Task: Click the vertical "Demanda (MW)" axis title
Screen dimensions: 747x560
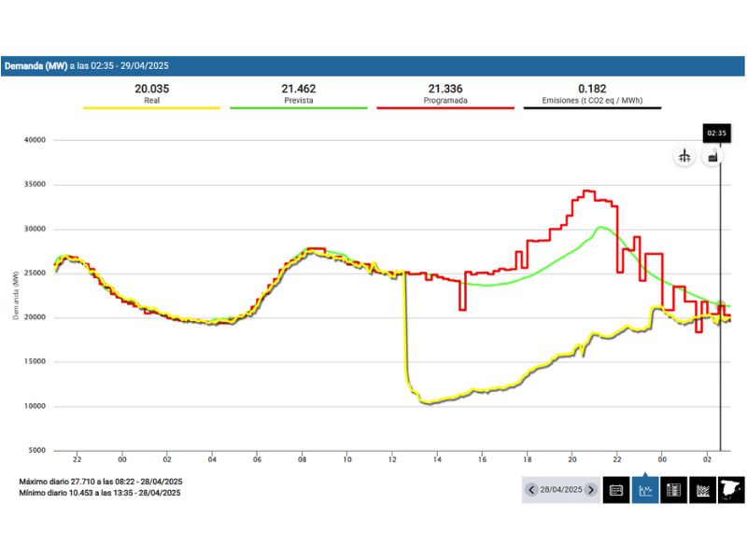Action: coord(16,295)
